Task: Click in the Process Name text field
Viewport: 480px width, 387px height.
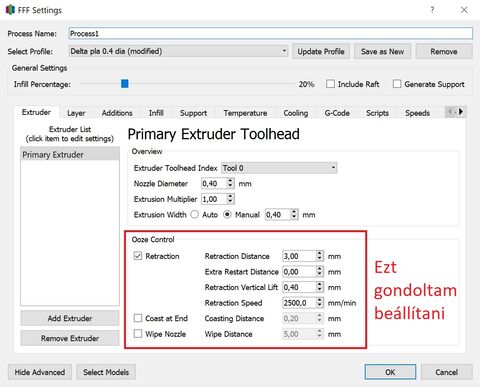Action: (270, 33)
